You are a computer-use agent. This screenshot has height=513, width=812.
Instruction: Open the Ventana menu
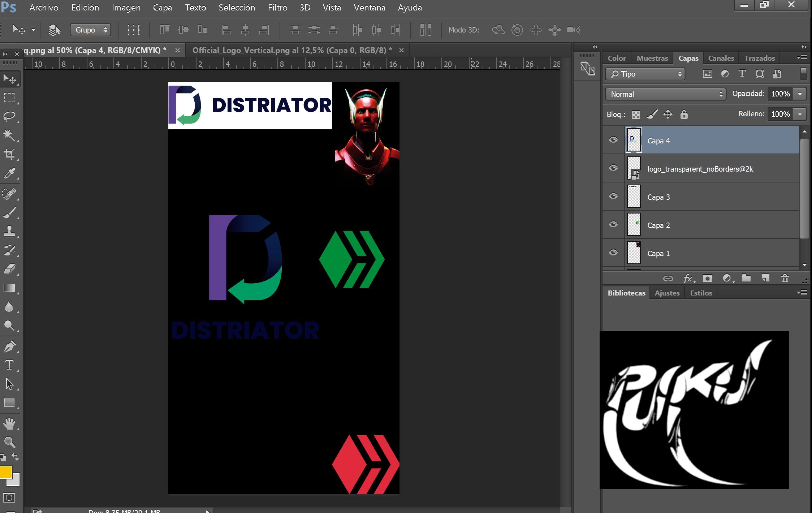370,8
